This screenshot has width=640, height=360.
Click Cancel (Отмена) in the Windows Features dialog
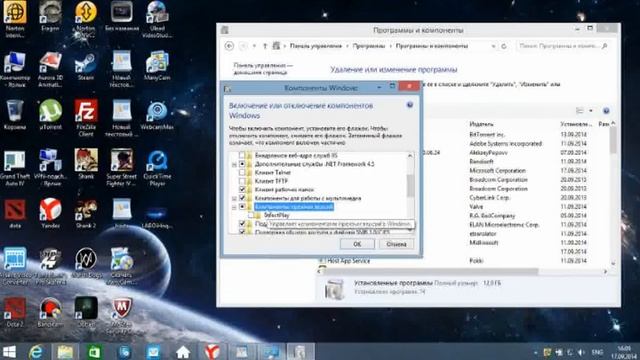tap(396, 244)
